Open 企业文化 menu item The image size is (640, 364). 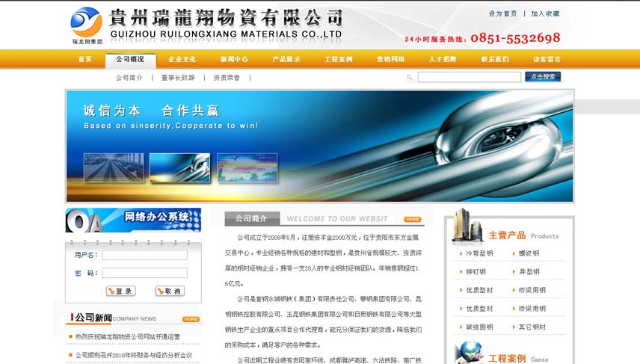[182, 59]
